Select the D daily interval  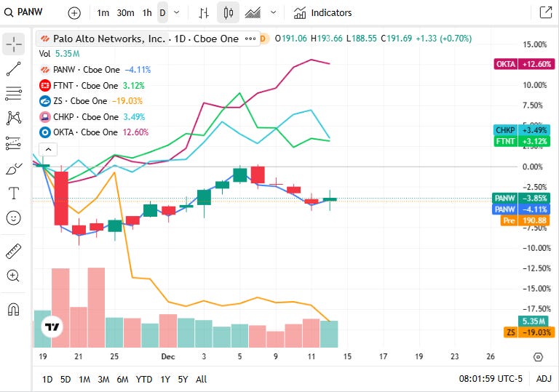[x=162, y=13]
